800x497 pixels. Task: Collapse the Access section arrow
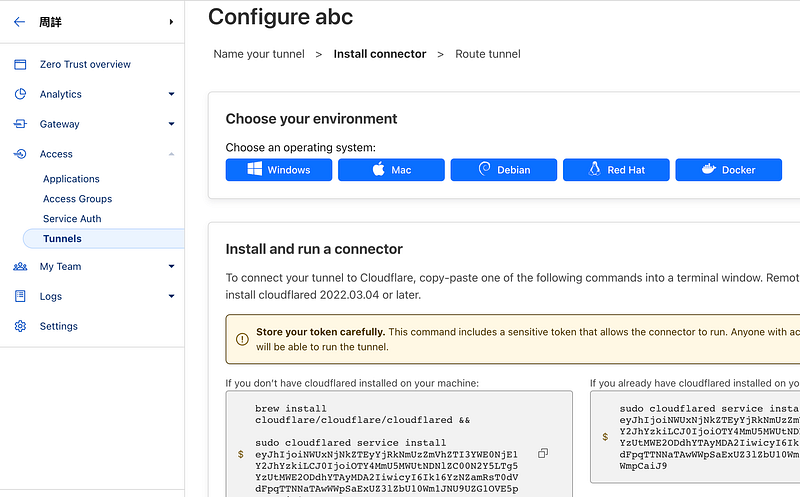[171, 154]
